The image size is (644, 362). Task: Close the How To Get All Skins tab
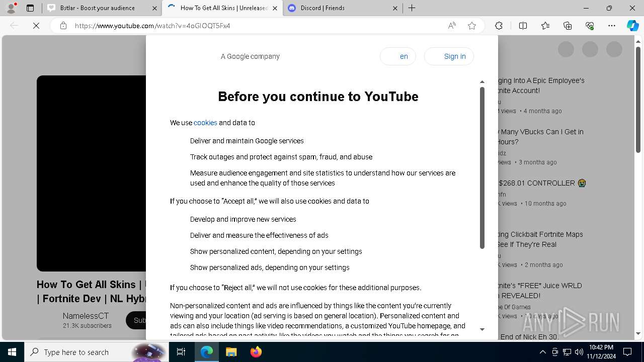coord(275,8)
